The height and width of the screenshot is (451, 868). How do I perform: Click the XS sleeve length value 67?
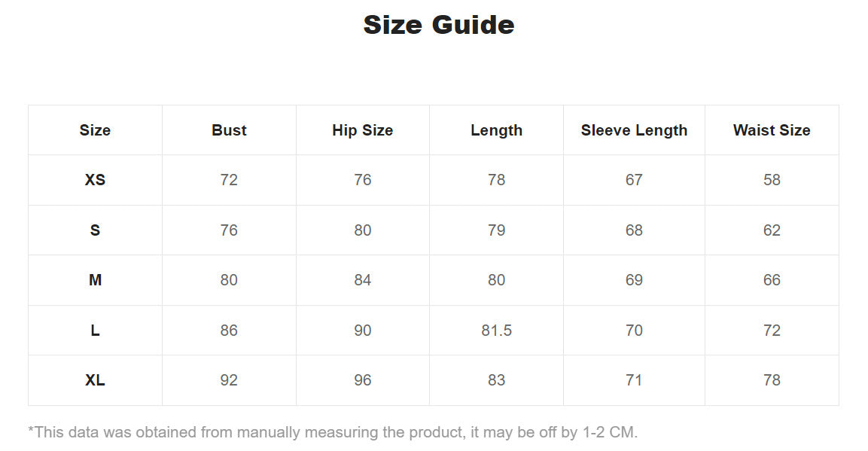[634, 180]
